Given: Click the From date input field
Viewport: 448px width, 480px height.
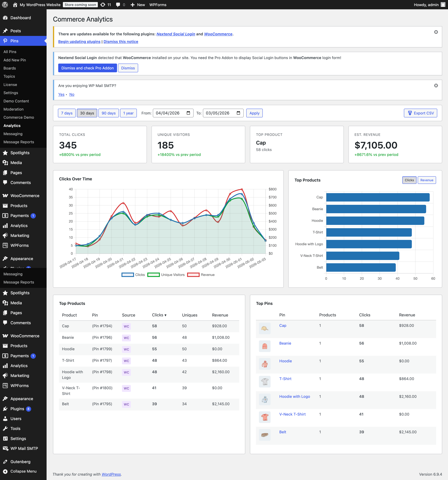Looking at the screenshot, I should (x=173, y=113).
